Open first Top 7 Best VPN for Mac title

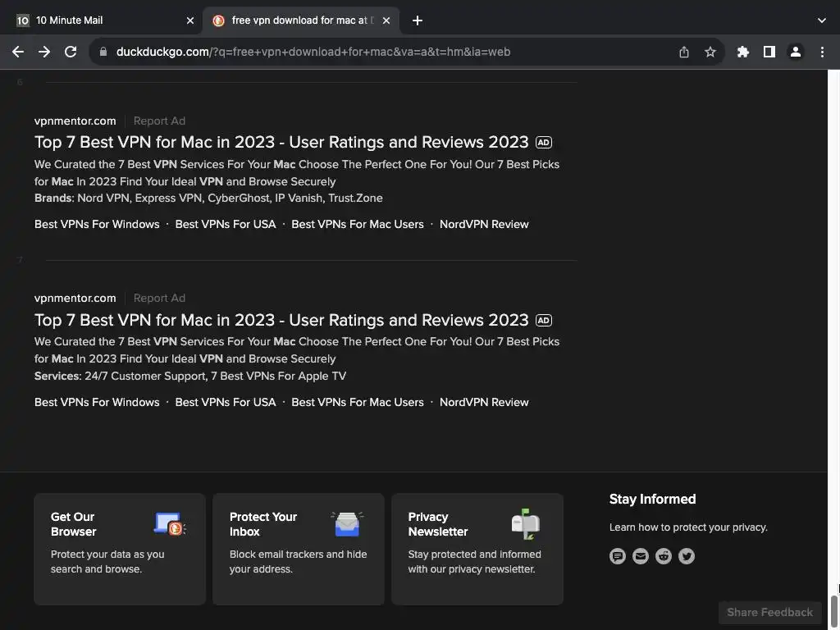click(281, 142)
